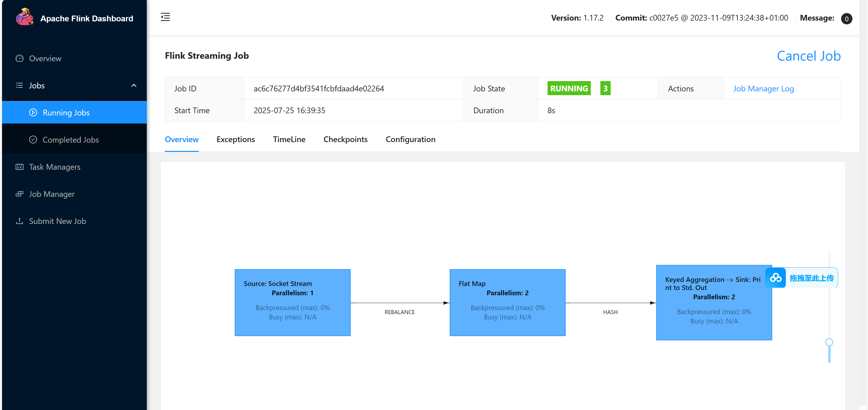Open Job Manager page
The image size is (868, 410).
coord(74,194)
